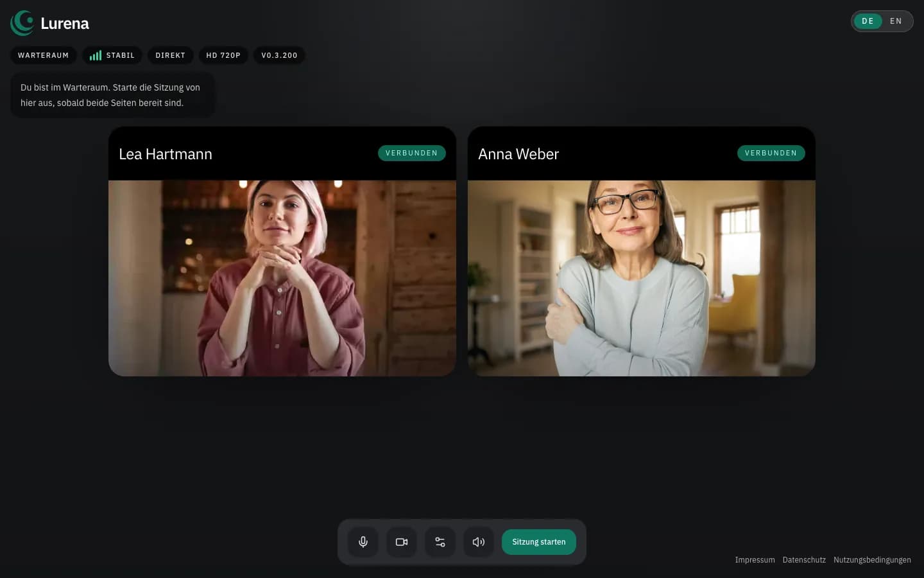The height and width of the screenshot is (578, 924).
Task: Click the V0.3.200 version chip
Action: (279, 56)
